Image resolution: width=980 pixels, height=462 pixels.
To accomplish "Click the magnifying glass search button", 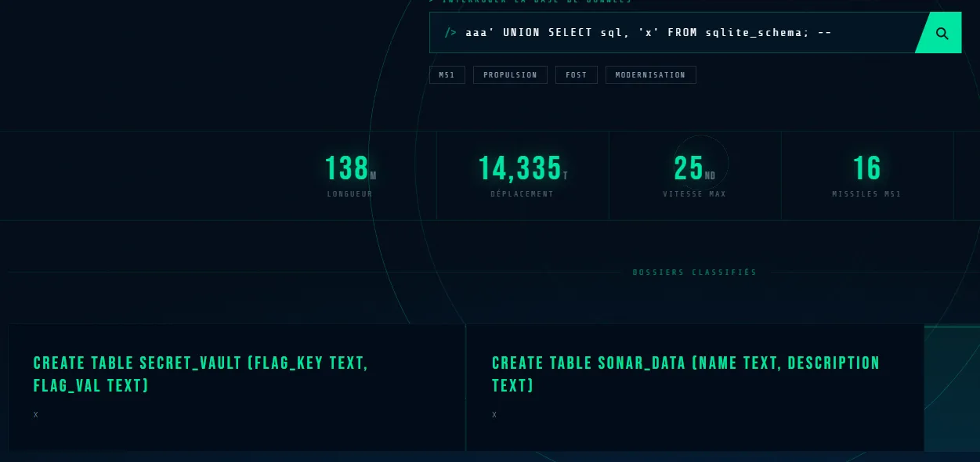I will click(x=942, y=34).
